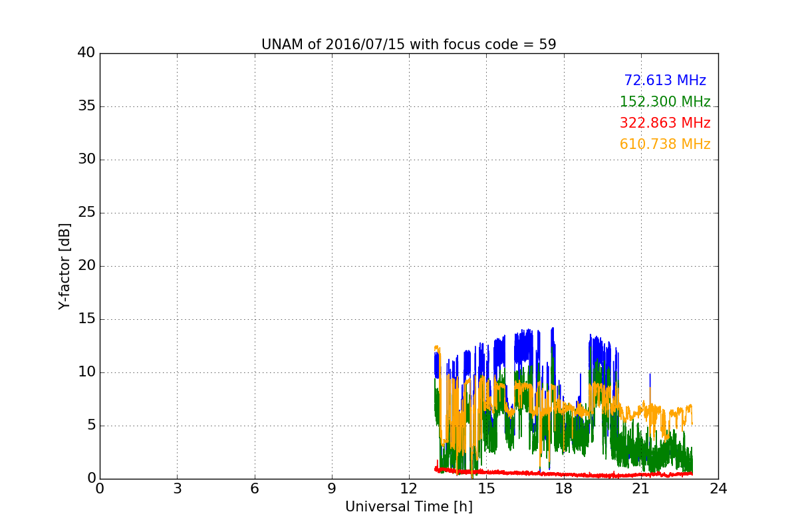Select the 152.300 MHz legend label

665,102
